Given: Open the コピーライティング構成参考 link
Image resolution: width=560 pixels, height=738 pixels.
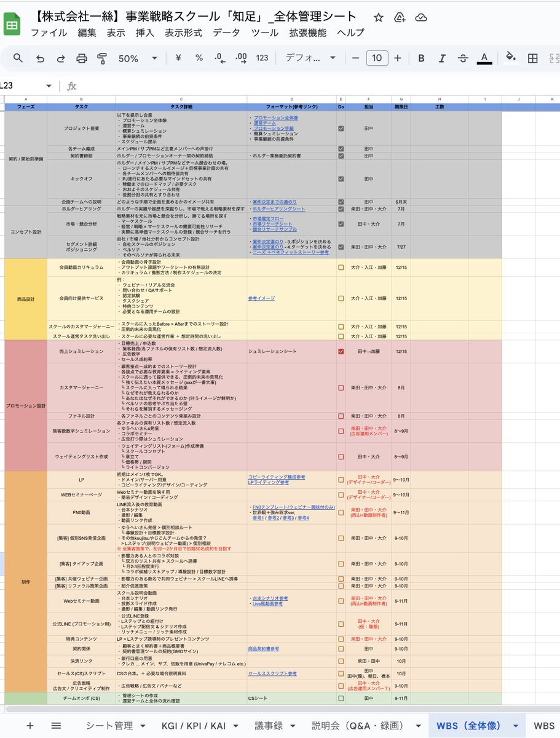Looking at the screenshot, I should 277,477.
